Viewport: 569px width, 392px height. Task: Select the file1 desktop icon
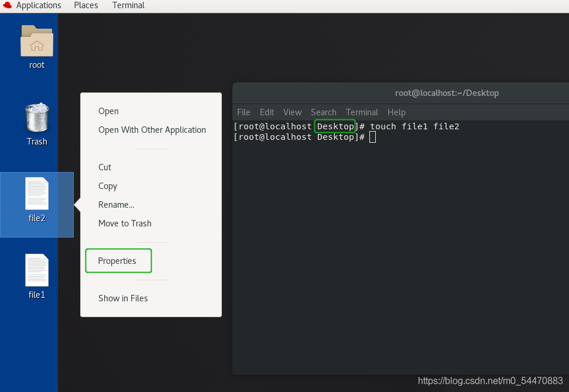37,270
